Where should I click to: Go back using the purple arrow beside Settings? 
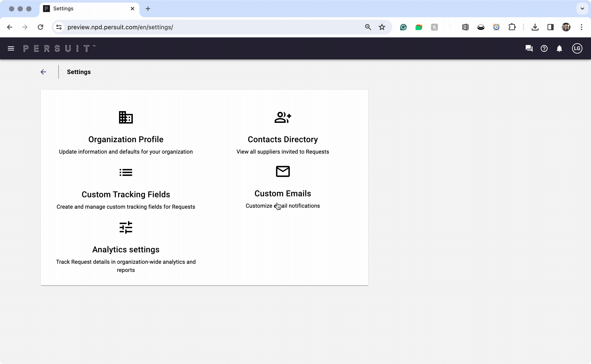pyautogui.click(x=43, y=72)
